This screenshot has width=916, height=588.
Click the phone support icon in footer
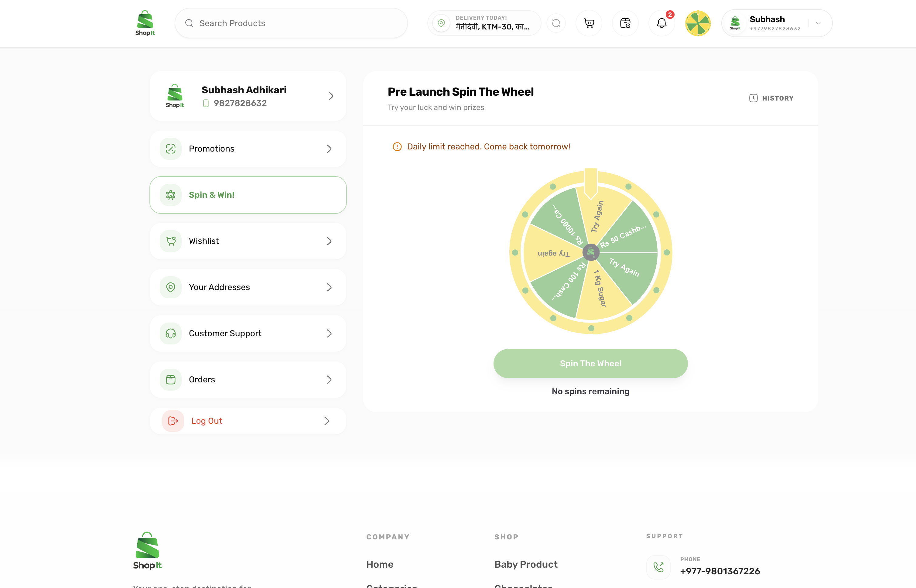[x=658, y=567]
